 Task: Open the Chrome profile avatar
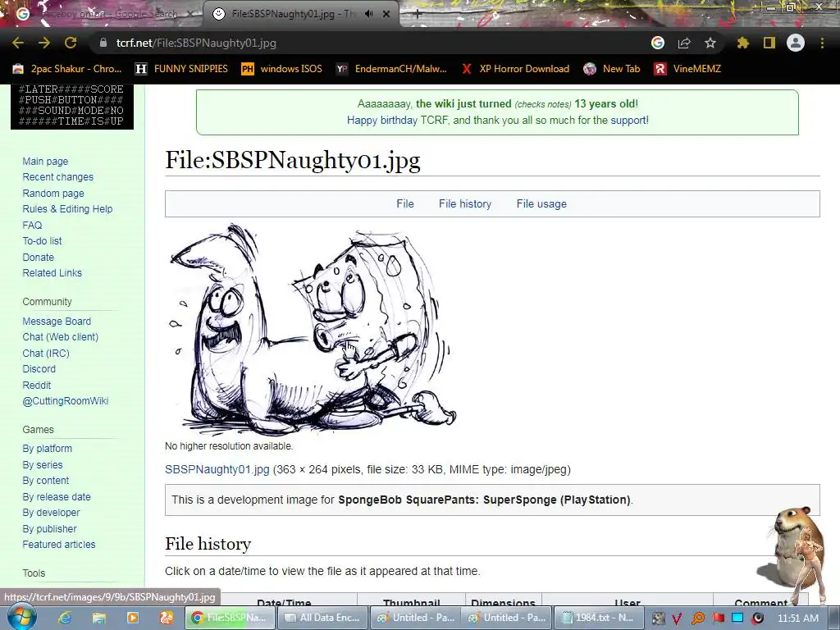[796, 43]
